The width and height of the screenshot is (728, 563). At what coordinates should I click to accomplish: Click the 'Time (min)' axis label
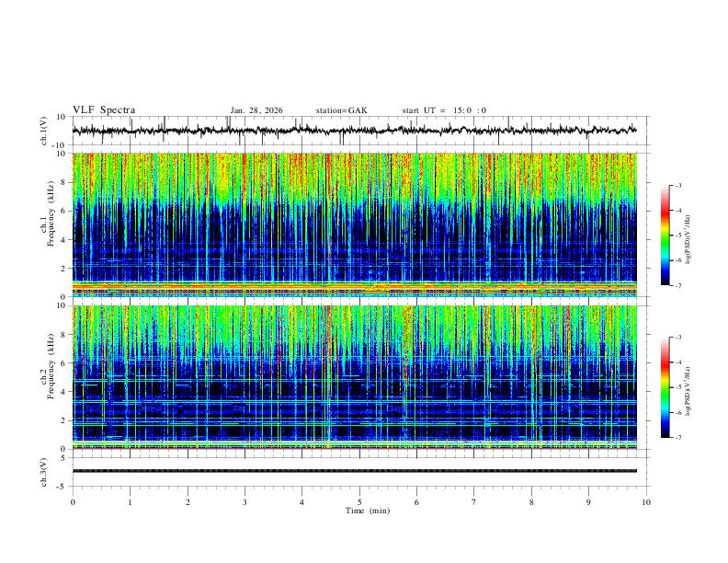[368, 511]
